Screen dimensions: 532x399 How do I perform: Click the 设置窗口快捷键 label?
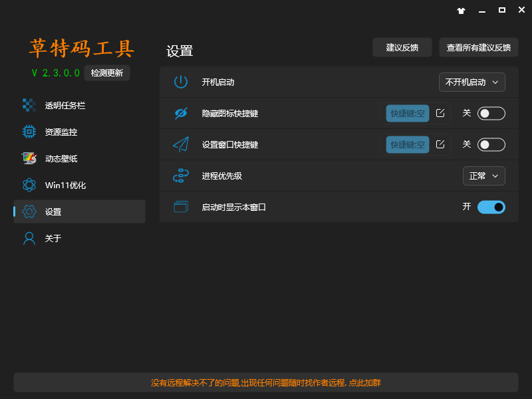pos(230,144)
